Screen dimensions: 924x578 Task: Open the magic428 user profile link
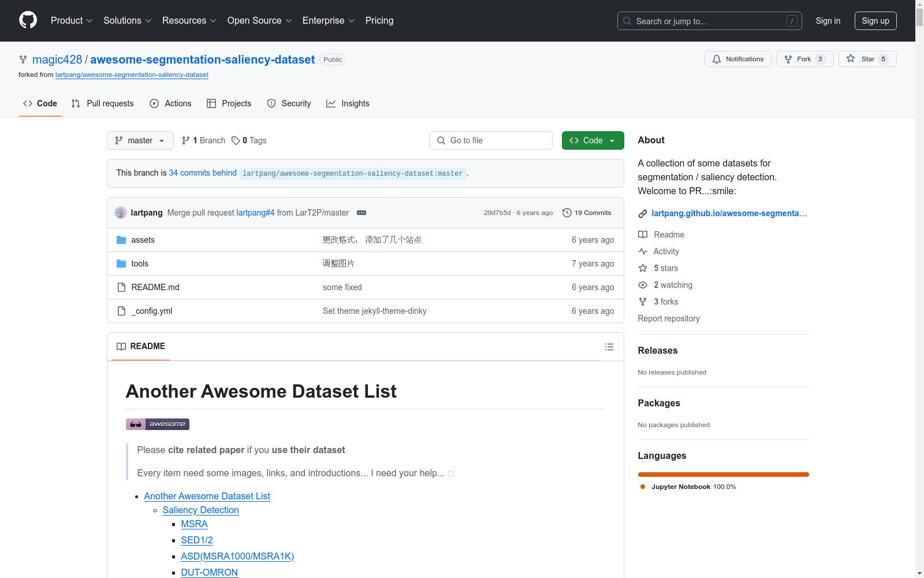(x=57, y=60)
